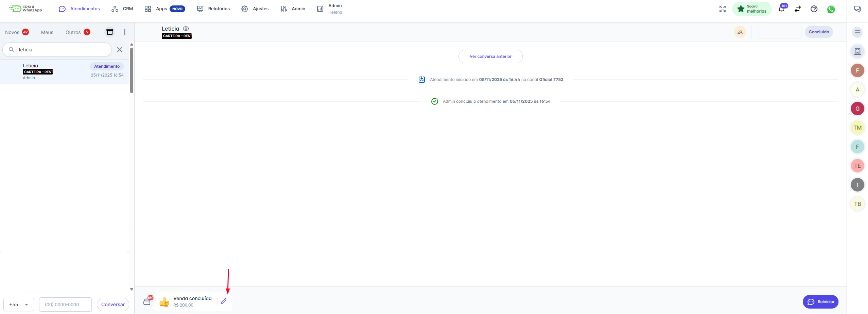Open the +55 country code dropdown

click(x=19, y=304)
